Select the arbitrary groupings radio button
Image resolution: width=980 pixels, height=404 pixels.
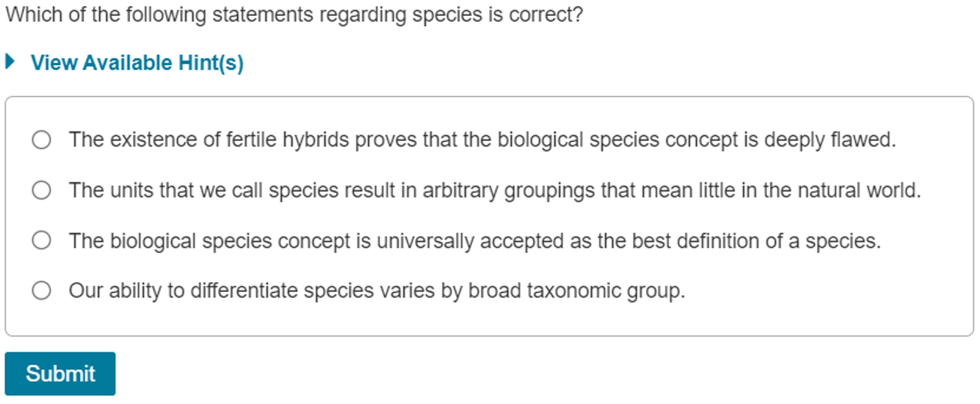(41, 190)
